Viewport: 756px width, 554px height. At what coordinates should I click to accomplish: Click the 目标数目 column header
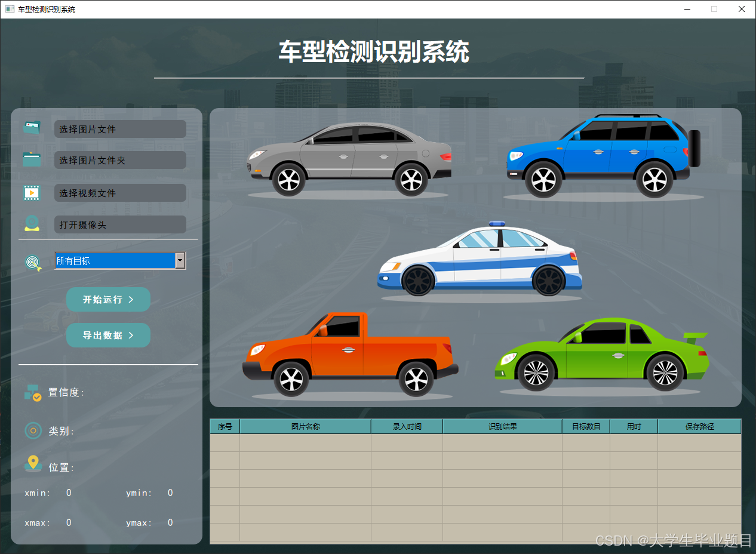[x=586, y=426]
